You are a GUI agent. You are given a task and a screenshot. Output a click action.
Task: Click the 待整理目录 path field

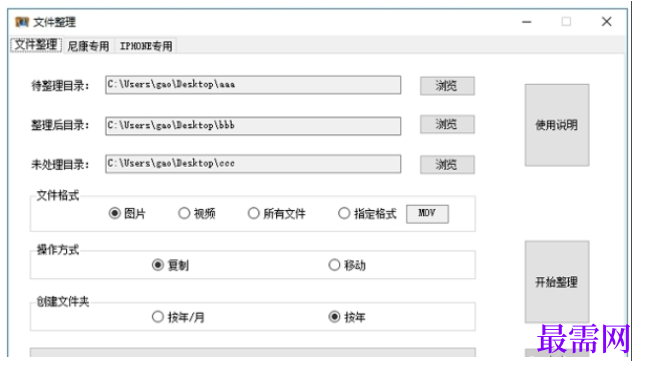tap(253, 85)
